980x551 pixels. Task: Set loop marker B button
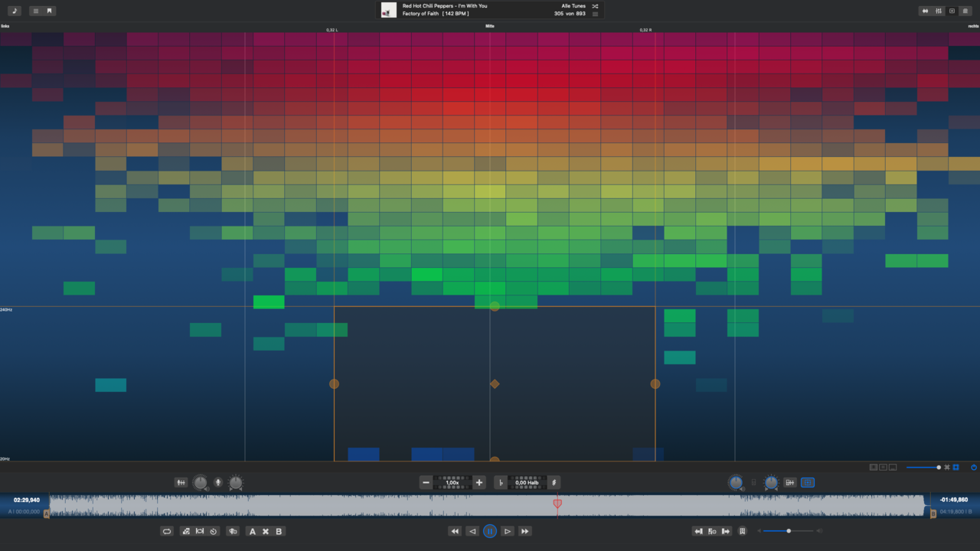[279, 531]
